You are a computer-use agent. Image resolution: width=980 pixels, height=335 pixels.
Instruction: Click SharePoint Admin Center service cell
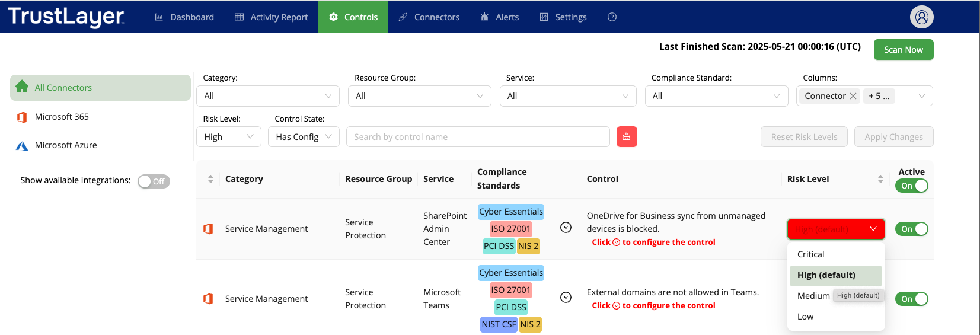click(x=445, y=229)
